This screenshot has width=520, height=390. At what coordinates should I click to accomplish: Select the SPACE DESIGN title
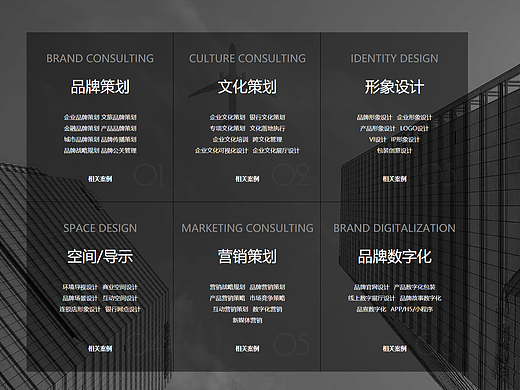[x=100, y=228]
